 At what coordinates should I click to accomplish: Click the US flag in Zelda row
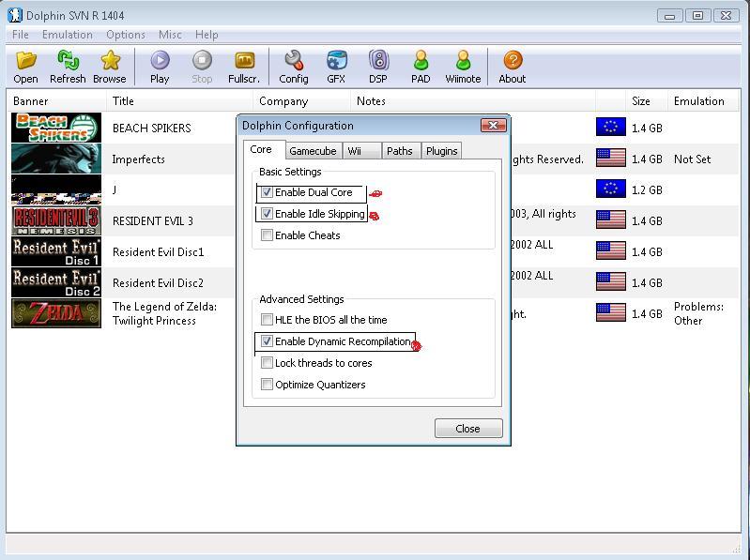point(611,312)
